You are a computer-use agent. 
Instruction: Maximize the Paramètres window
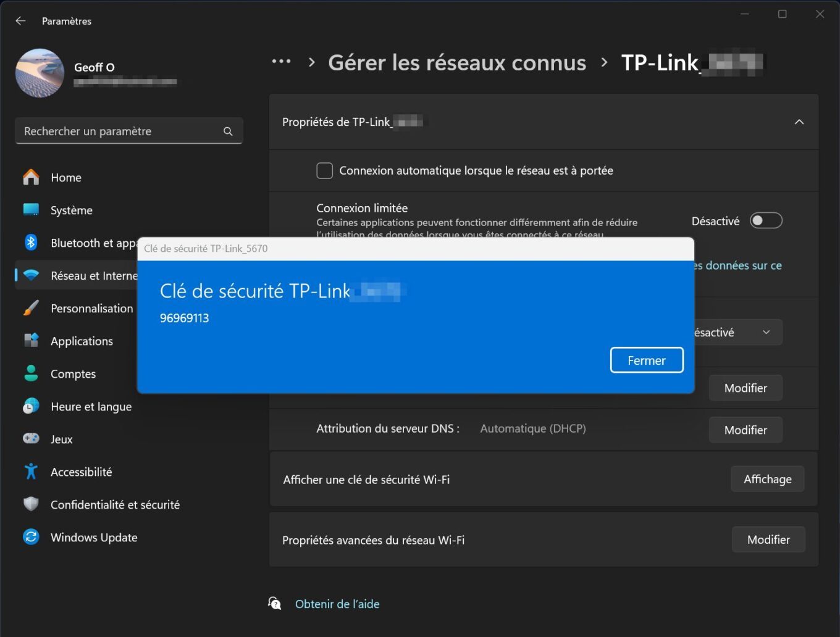tap(783, 14)
